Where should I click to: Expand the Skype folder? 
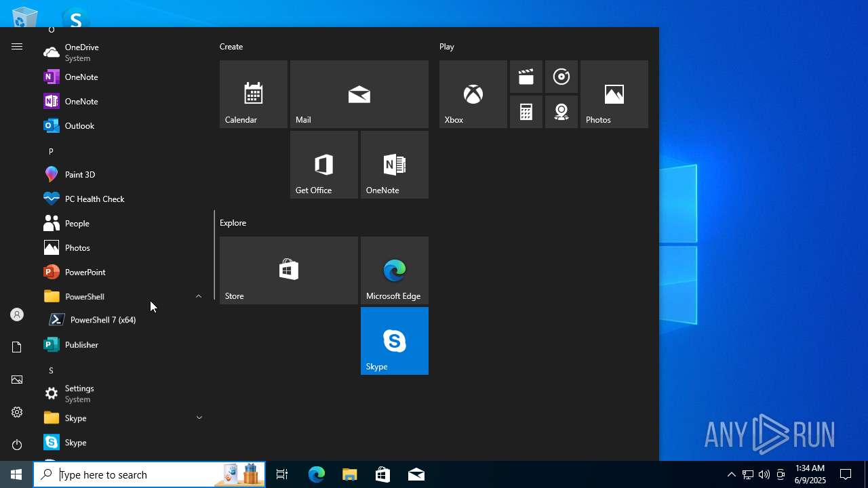coord(123,418)
